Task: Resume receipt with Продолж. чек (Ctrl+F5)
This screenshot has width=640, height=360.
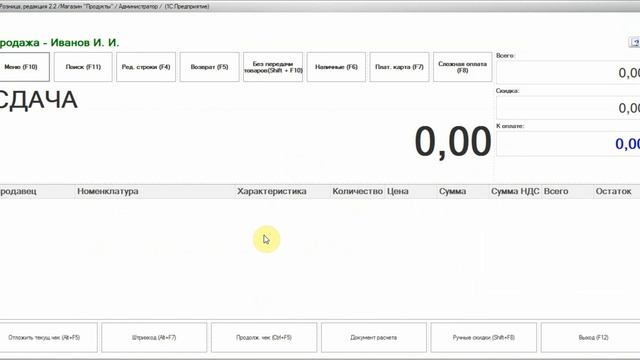Action: pyautogui.click(x=264, y=338)
